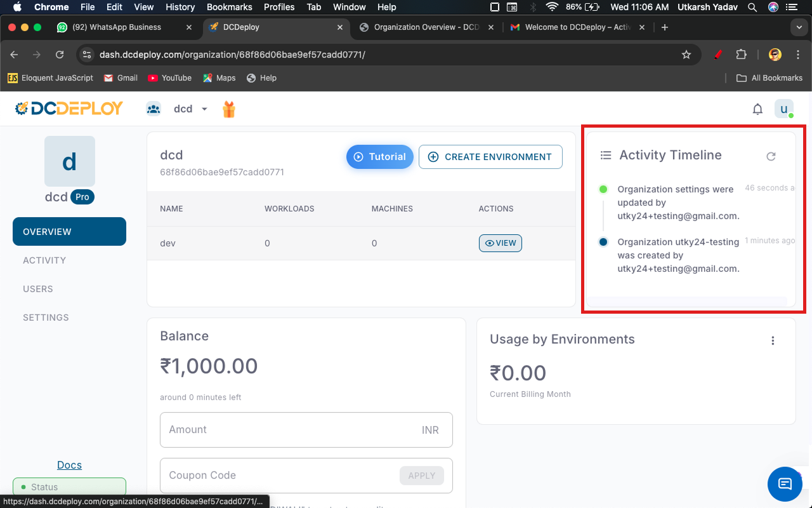Image resolution: width=812 pixels, height=508 pixels.
Task: Click the organization people icon
Action: [154, 109]
